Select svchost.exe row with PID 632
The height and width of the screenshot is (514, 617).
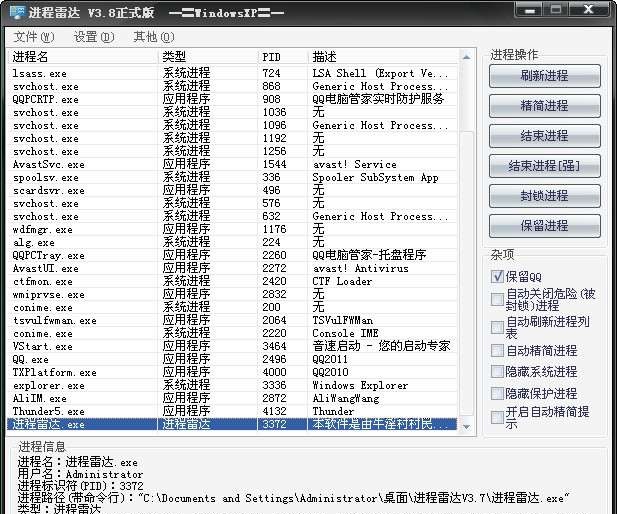click(232, 216)
